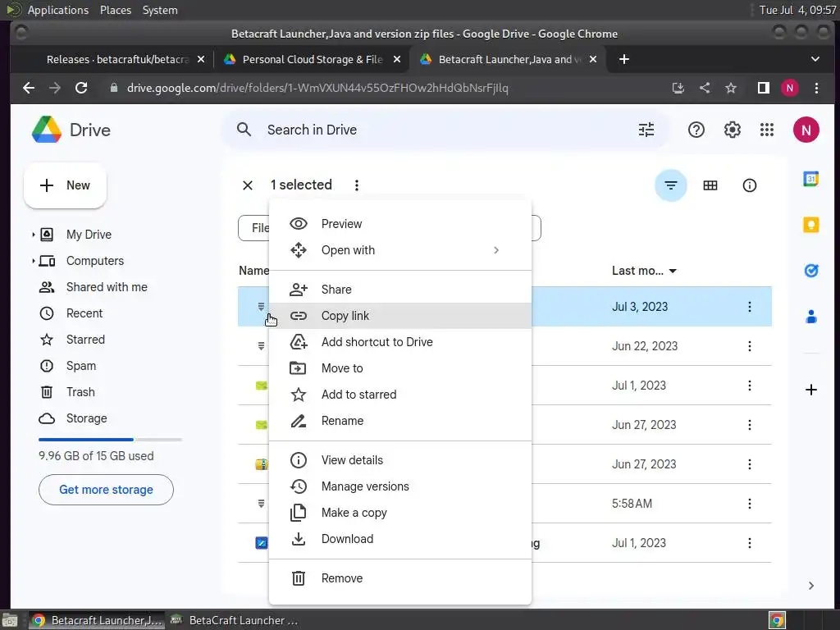Image resolution: width=840 pixels, height=630 pixels.
Task: Open more options for Jul 3, 2023 row
Action: (x=749, y=307)
